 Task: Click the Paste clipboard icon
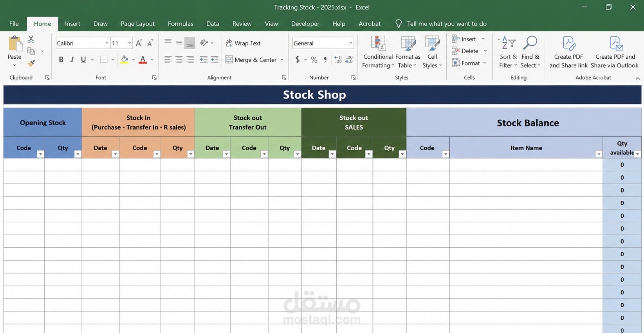coord(15,43)
